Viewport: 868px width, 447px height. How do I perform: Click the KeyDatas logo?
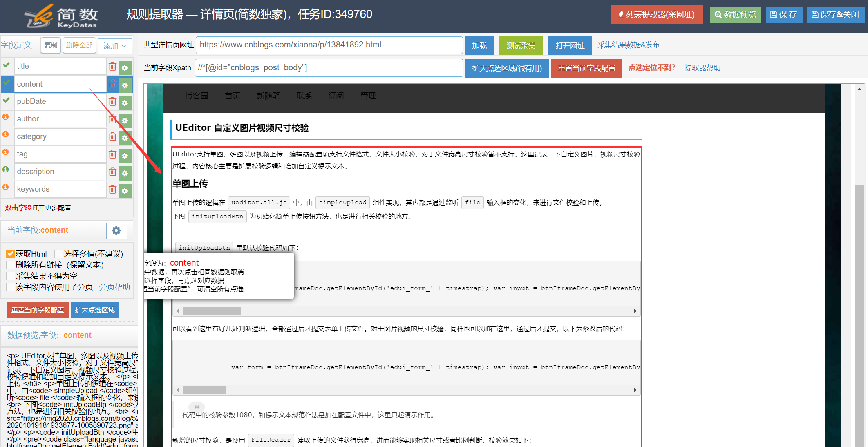tap(61, 16)
